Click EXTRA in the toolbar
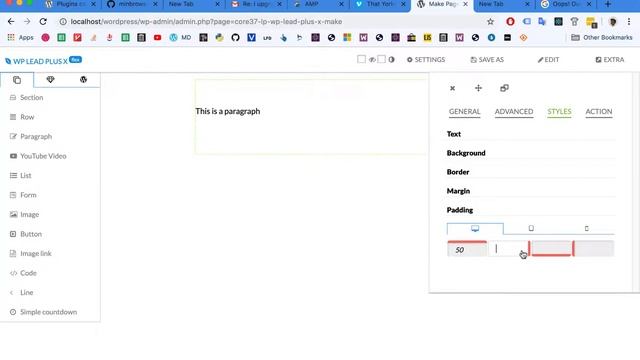Image resolution: width=640 pixels, height=360 pixels. pyautogui.click(x=610, y=60)
